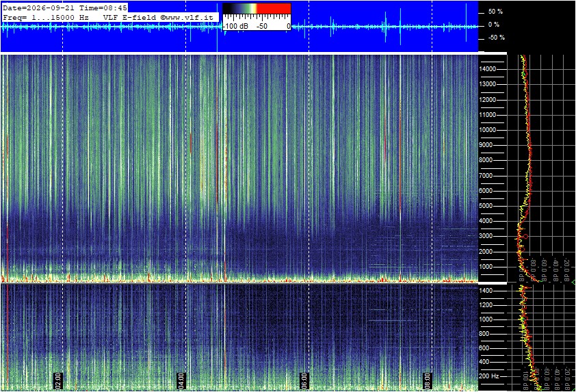Click the 7000 frequency axis label
Screen dimensions: 576x392
click(486, 176)
